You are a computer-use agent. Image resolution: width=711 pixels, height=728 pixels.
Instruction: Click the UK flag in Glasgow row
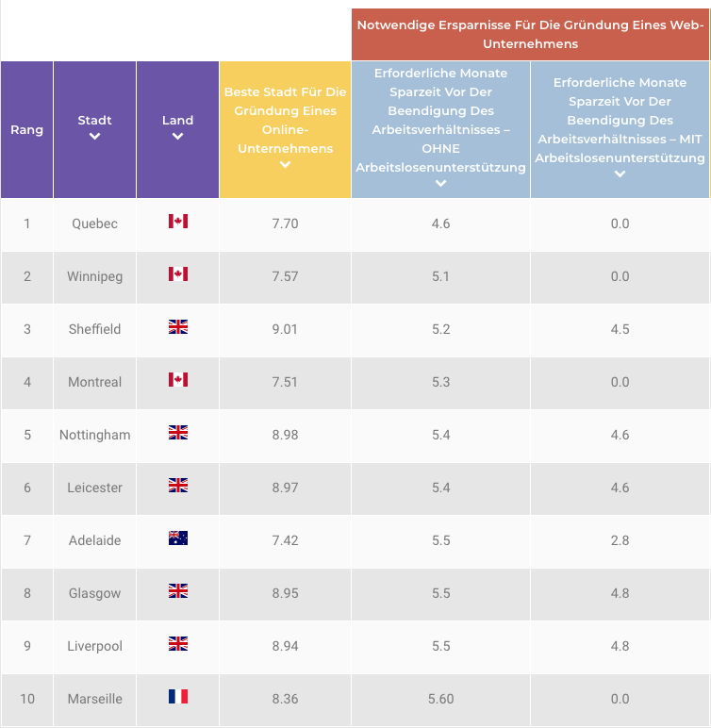[x=177, y=591]
